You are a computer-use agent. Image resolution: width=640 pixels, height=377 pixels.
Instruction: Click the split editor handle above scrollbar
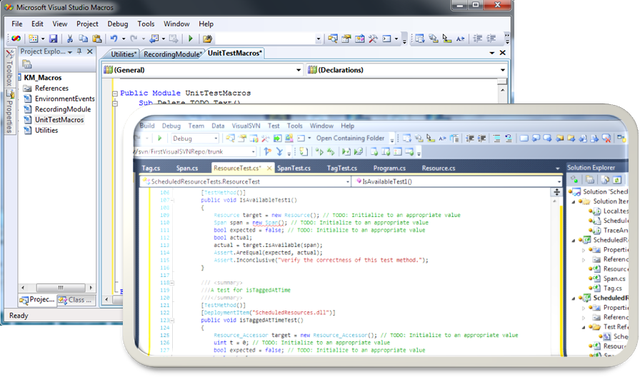(557, 192)
